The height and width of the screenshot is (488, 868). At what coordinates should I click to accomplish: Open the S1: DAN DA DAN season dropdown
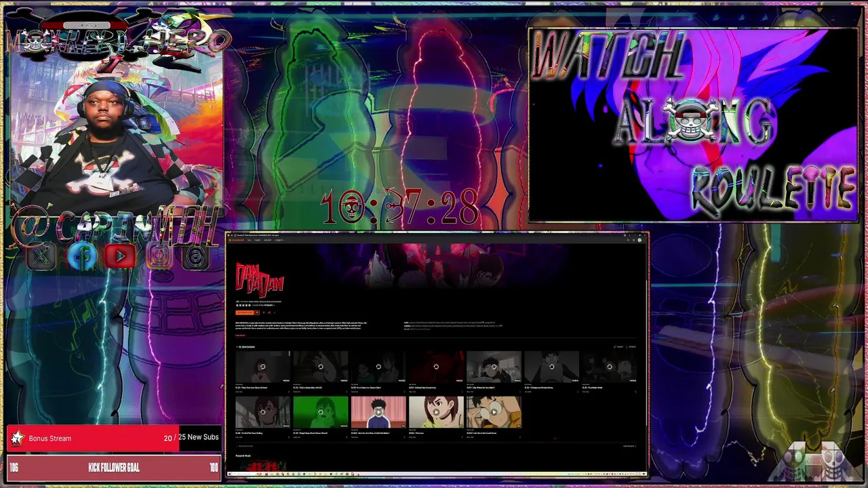click(245, 347)
